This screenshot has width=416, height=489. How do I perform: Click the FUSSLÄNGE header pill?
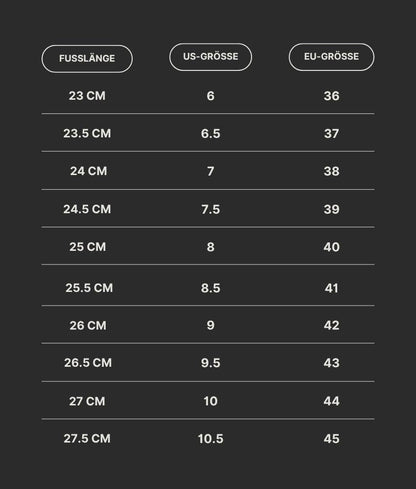pyautogui.click(x=87, y=59)
